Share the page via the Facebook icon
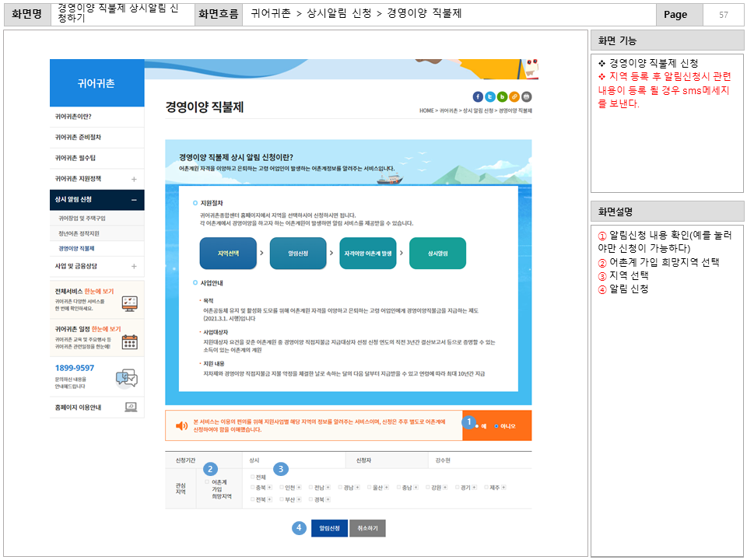The image size is (747, 560). (x=478, y=96)
